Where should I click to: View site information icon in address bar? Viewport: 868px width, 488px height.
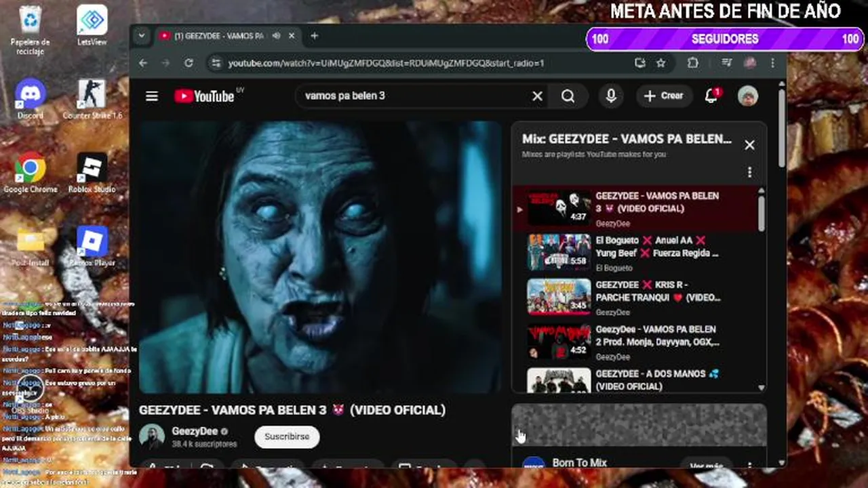[216, 63]
